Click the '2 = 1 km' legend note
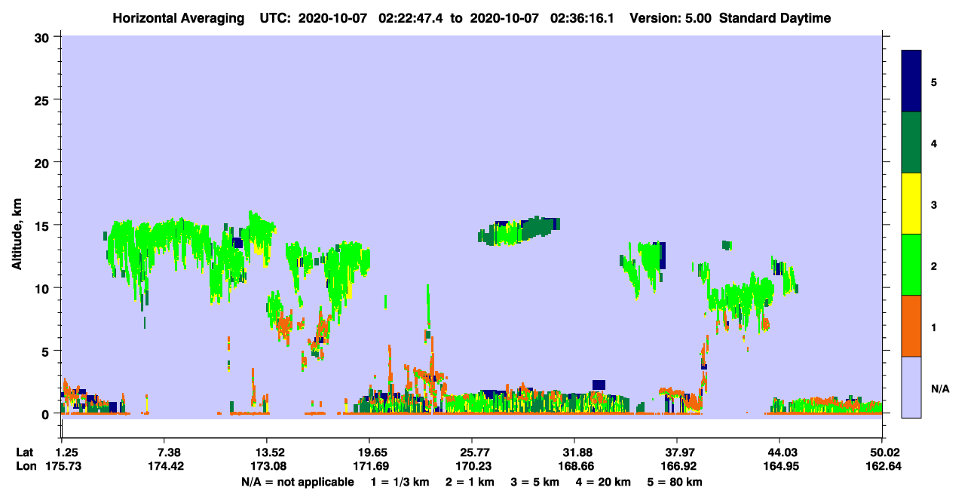The width and height of the screenshot is (980, 503). [471, 481]
